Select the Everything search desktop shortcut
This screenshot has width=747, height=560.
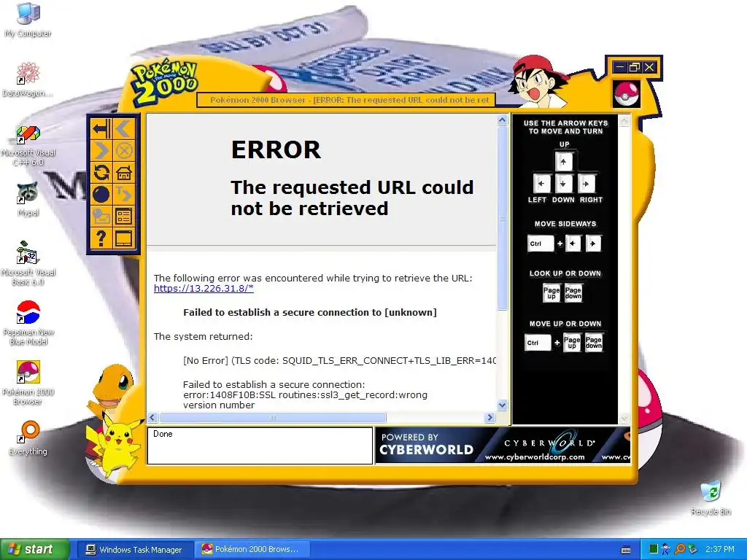(28, 437)
